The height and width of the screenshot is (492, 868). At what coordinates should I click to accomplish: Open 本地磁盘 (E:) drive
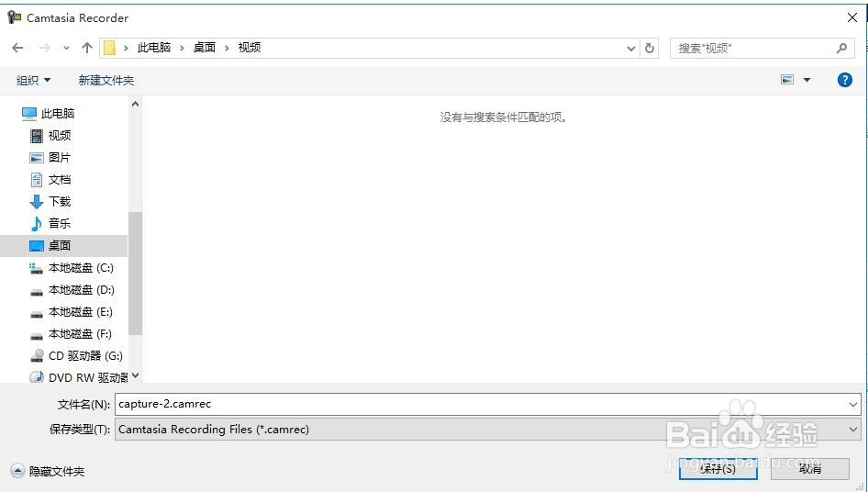(x=71, y=312)
